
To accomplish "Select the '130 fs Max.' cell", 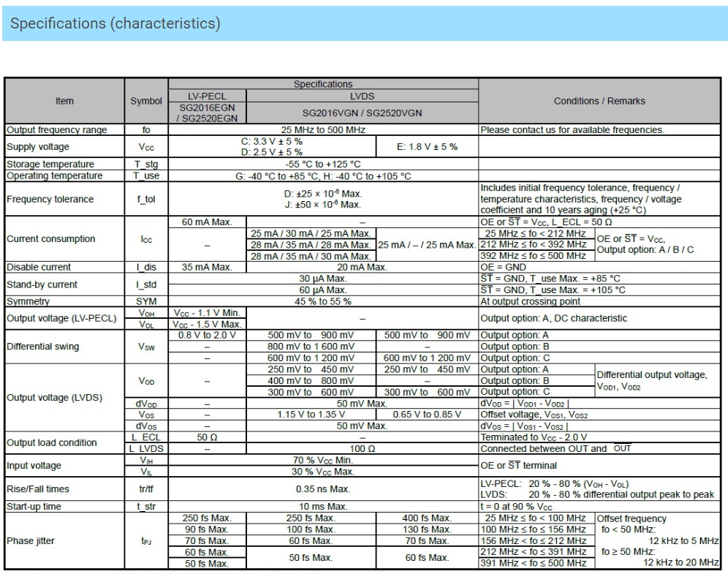I will pyautogui.click(x=427, y=529).
